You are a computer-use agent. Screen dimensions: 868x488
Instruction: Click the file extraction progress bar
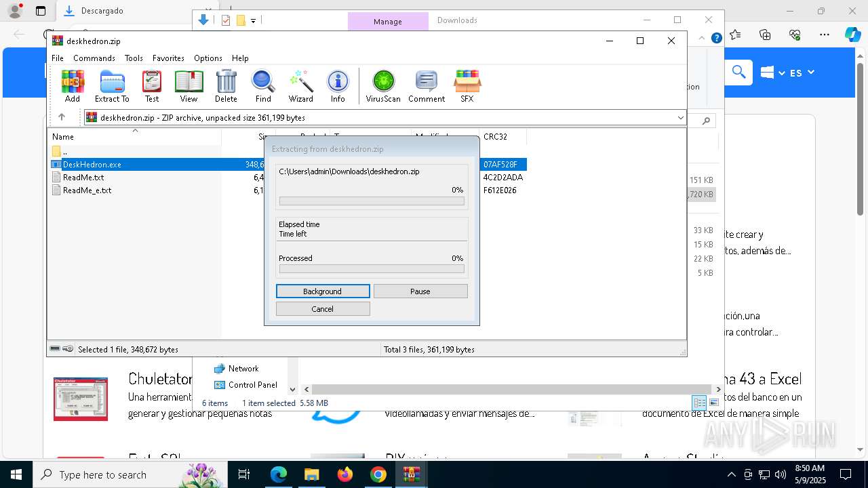pyautogui.click(x=372, y=201)
